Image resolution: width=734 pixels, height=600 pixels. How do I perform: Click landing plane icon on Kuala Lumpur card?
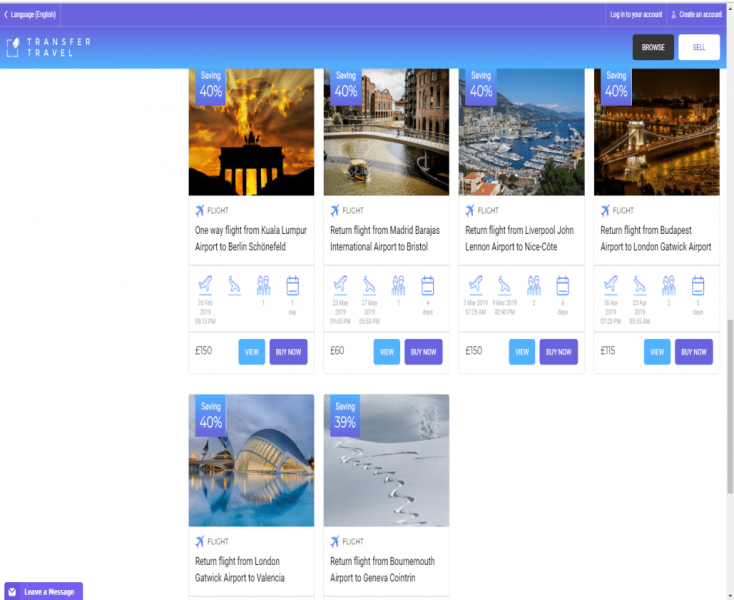(x=234, y=285)
